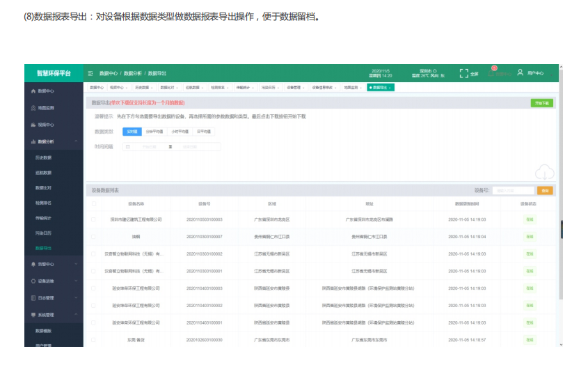The image size is (588, 374).
Task: Click the 用户中心 user profile icon
Action: click(520, 72)
